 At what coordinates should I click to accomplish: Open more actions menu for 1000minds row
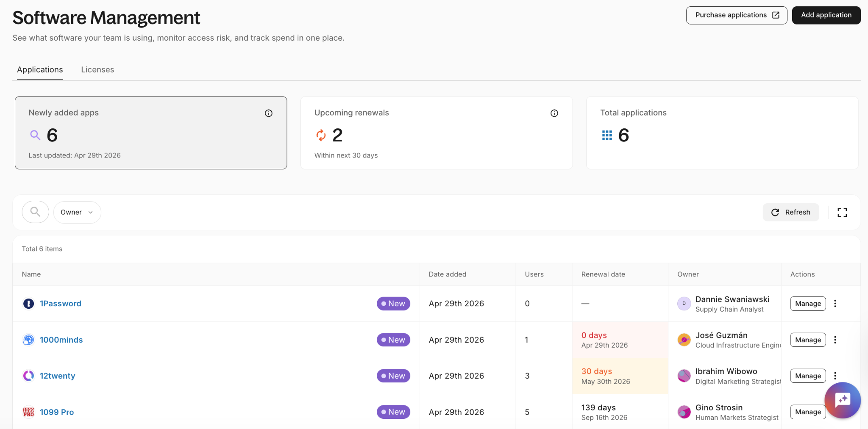coord(835,340)
